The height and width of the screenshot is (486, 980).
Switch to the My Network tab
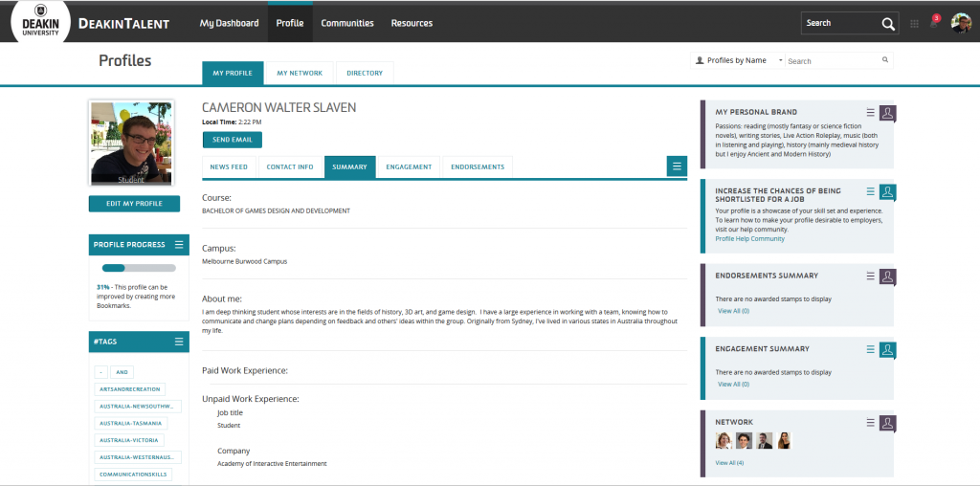(300, 73)
